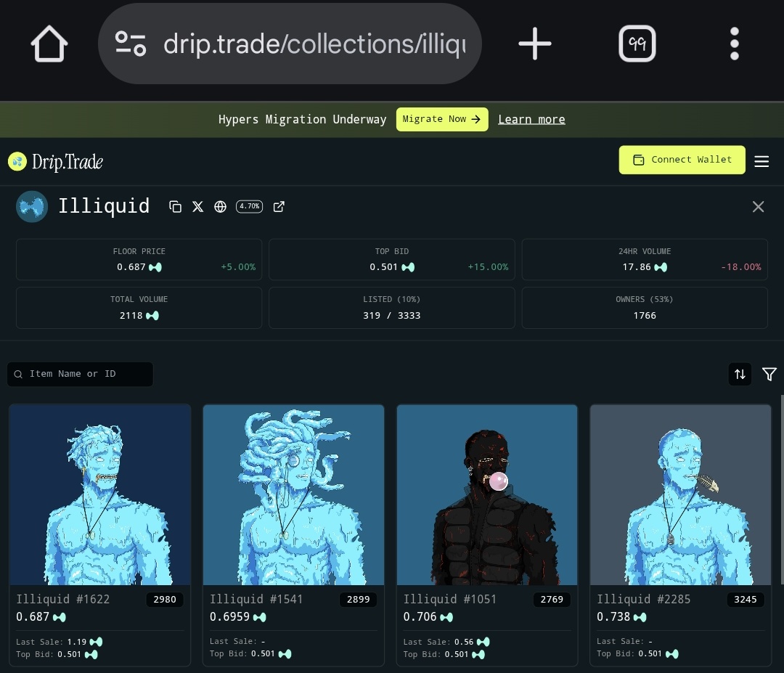This screenshot has height=673, width=784.
Task: Click the Connect Wallet button
Action: (x=682, y=160)
